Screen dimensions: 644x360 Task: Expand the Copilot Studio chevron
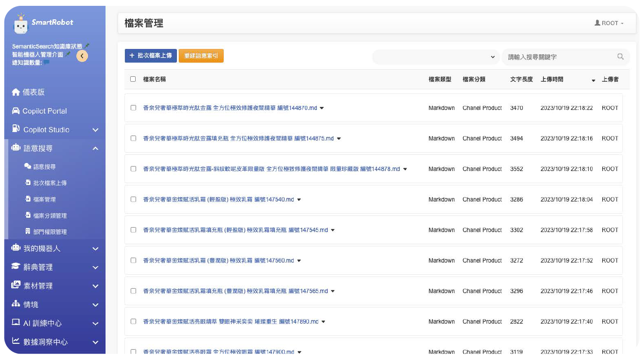point(95,129)
